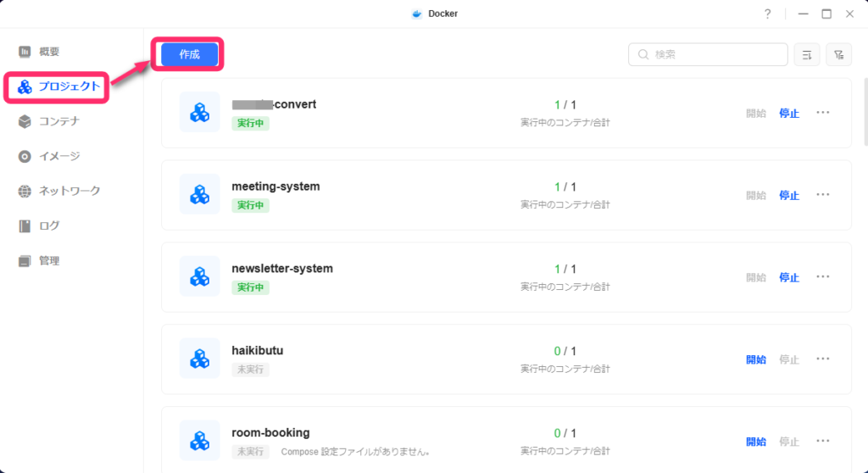Click the ネットワーク globe sidebar icon
The height and width of the screenshot is (473, 868).
click(x=25, y=191)
